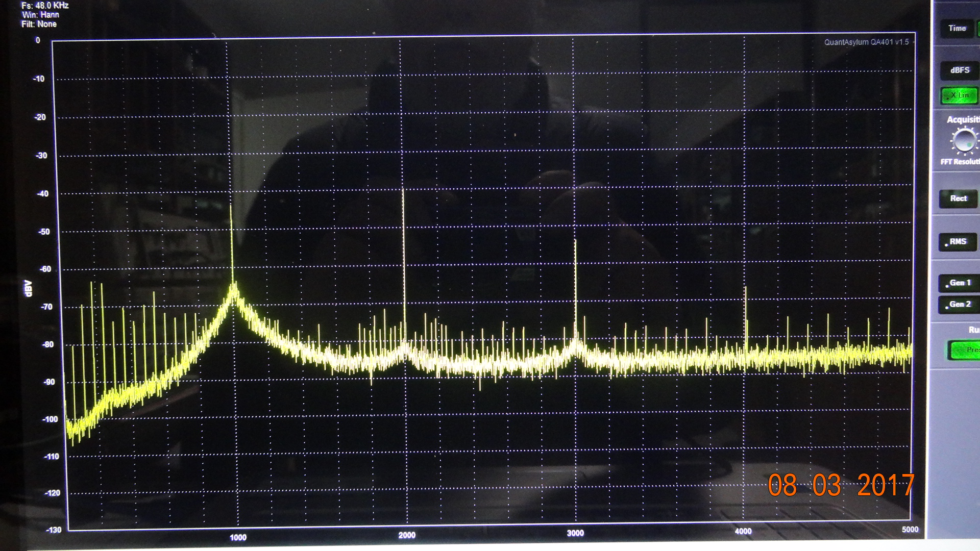Click the 3 kHz harmonic peak
This screenshot has height=551, width=980.
coord(575,291)
